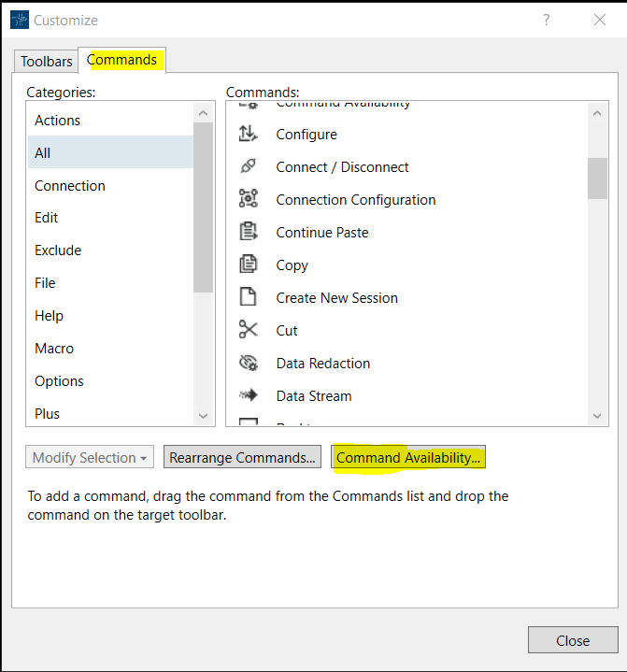Switch to the Toolbars tab
The width and height of the screenshot is (627, 672).
[x=47, y=62]
